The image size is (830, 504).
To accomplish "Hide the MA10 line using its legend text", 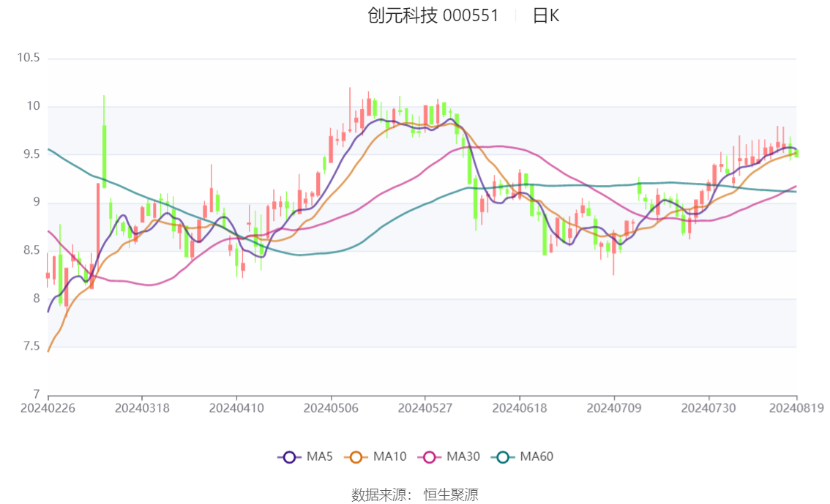I will click(x=389, y=457).
